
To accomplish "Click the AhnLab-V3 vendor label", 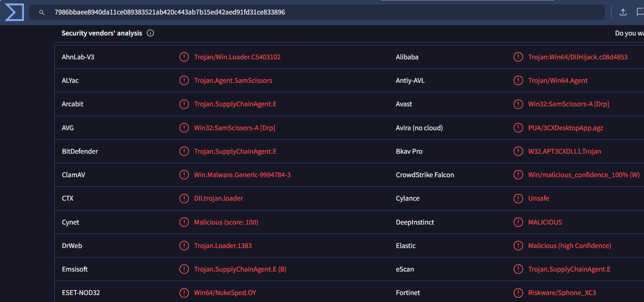I will (x=78, y=57).
